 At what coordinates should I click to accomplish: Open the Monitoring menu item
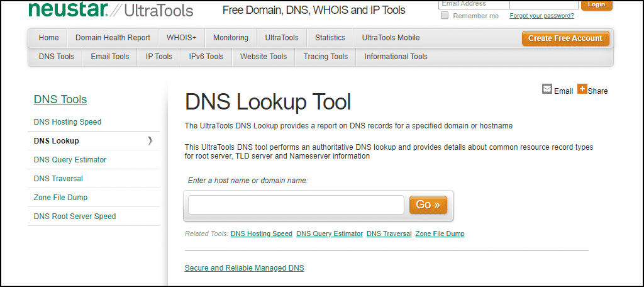pos(231,38)
